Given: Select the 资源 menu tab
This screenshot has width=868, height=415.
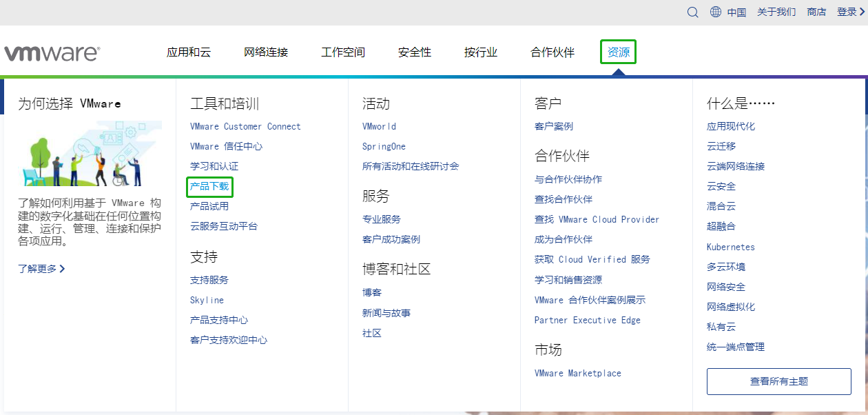Looking at the screenshot, I should click(619, 52).
